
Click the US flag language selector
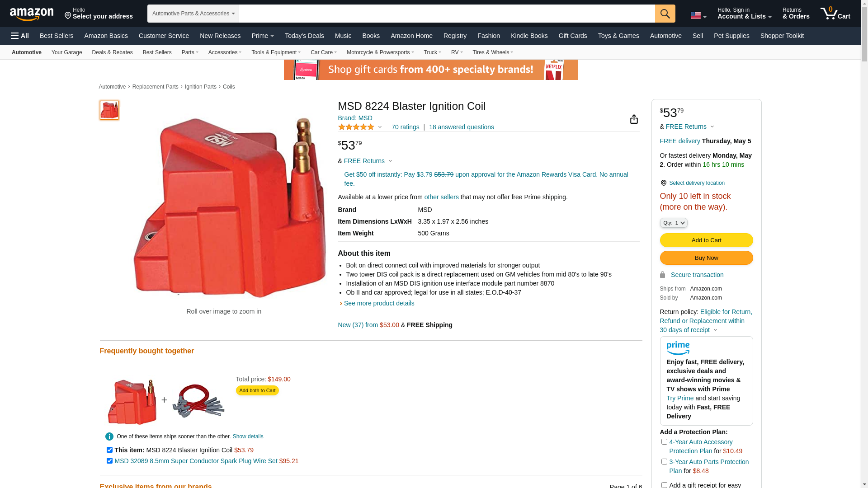698,16
